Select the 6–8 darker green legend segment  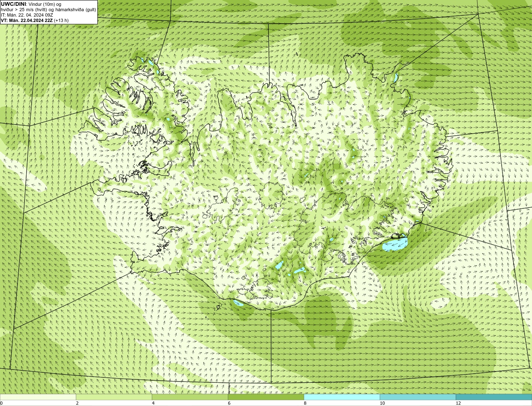pyautogui.click(x=266, y=397)
